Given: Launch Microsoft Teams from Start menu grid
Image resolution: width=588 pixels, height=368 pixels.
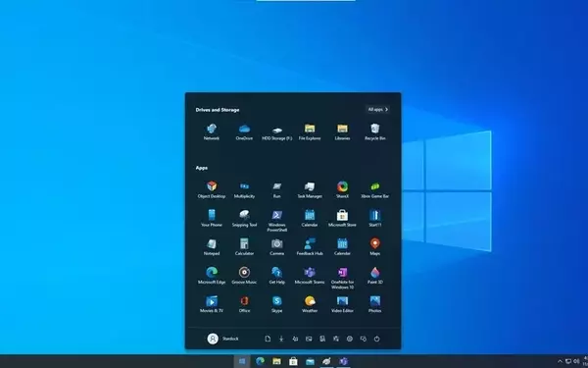Looking at the screenshot, I should coord(310,275).
